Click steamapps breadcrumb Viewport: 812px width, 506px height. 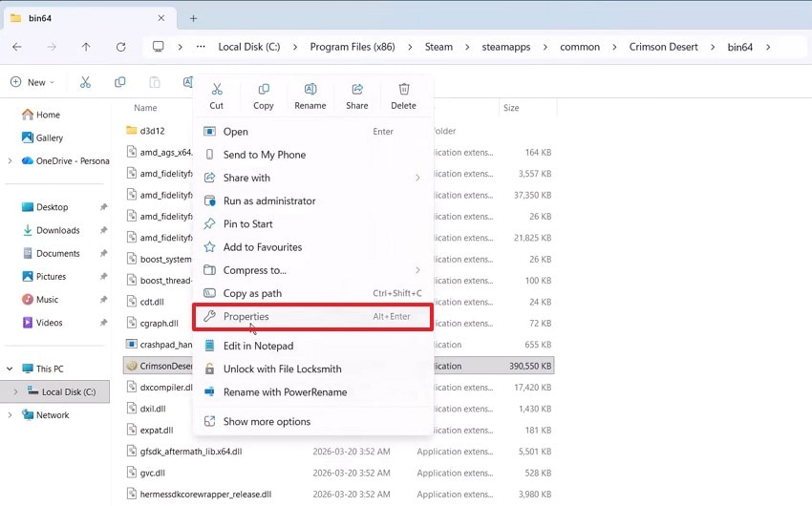click(506, 47)
